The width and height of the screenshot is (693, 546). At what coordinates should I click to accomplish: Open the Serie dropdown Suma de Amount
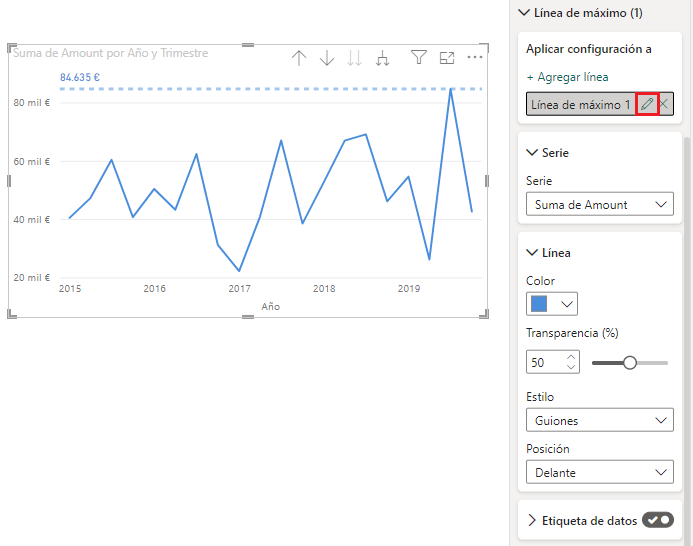[x=599, y=204]
